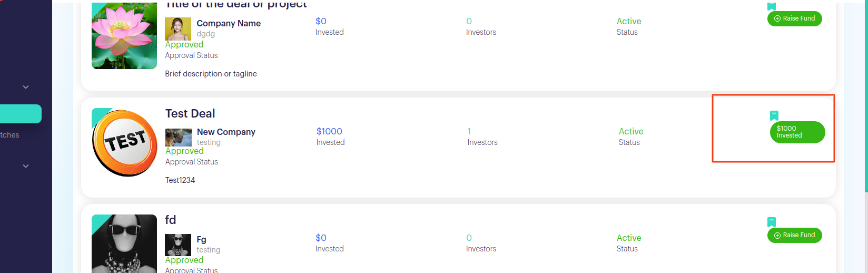Expand the lower sidebar chevron
The width and height of the screenshot is (868, 273).
point(26,166)
